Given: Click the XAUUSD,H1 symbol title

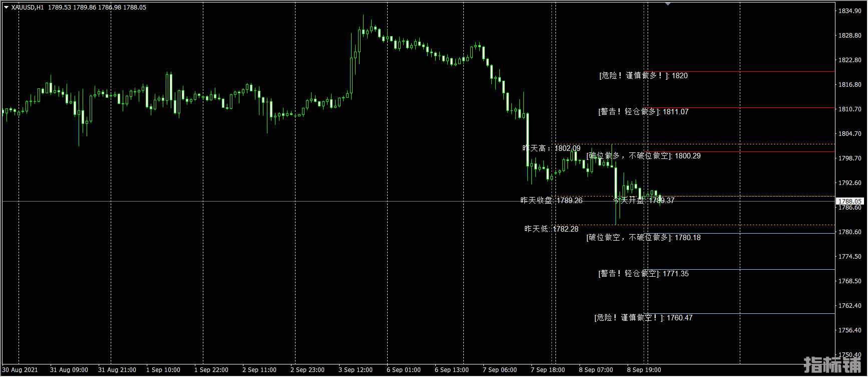Looking at the screenshot, I should click(x=28, y=8).
